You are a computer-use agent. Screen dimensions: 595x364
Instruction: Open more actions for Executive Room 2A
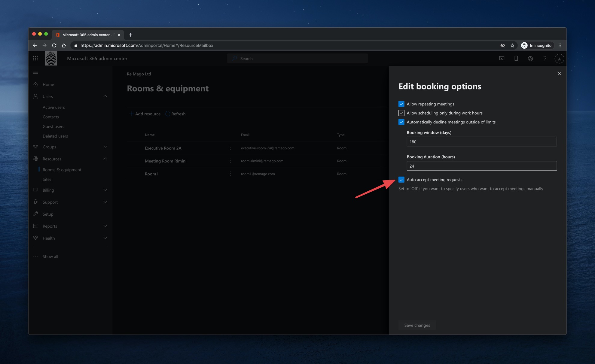230,148
